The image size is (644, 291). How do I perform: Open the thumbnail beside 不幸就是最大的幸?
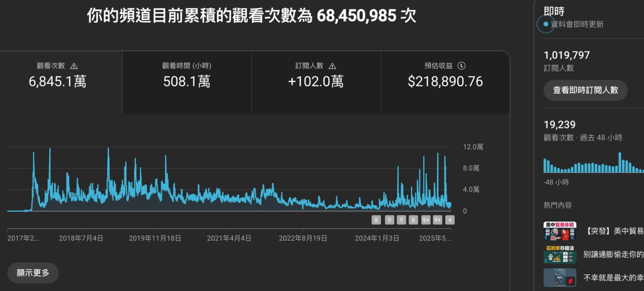560,278
